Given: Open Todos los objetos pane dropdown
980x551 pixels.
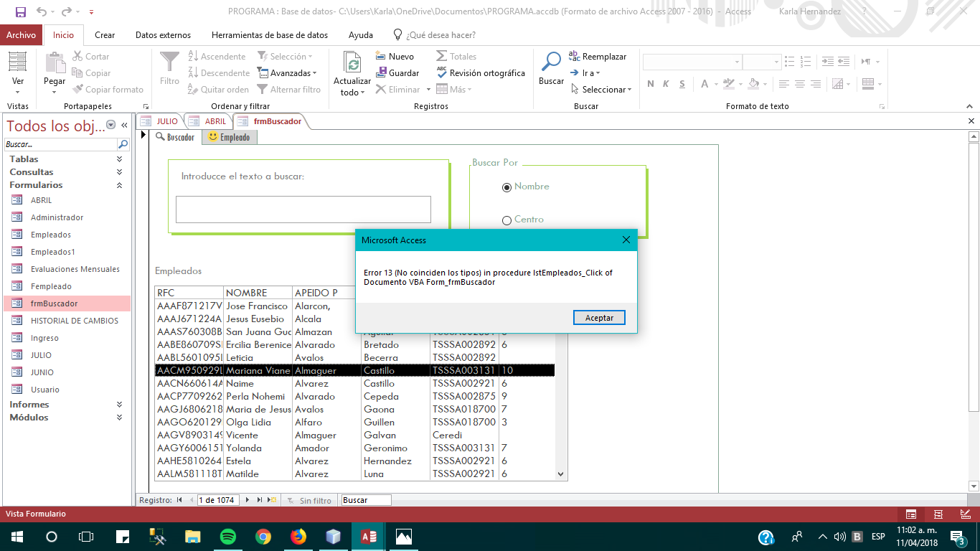Looking at the screenshot, I should [110, 126].
